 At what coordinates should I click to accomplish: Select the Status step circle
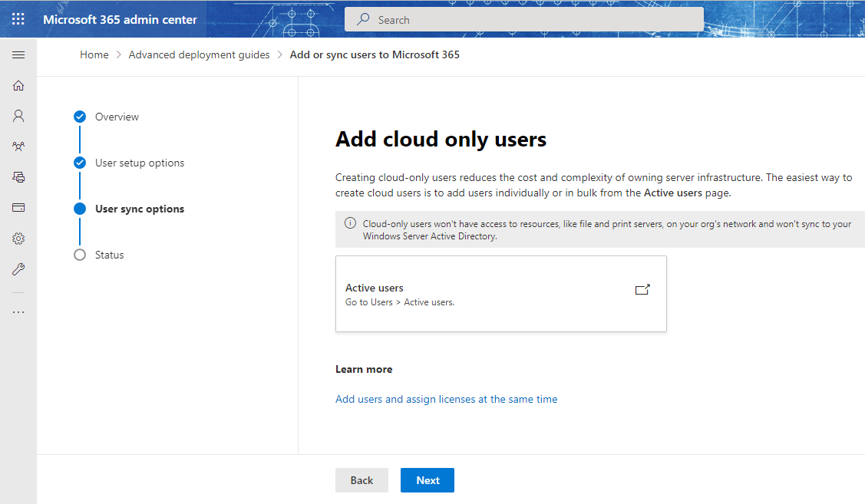[x=80, y=255]
